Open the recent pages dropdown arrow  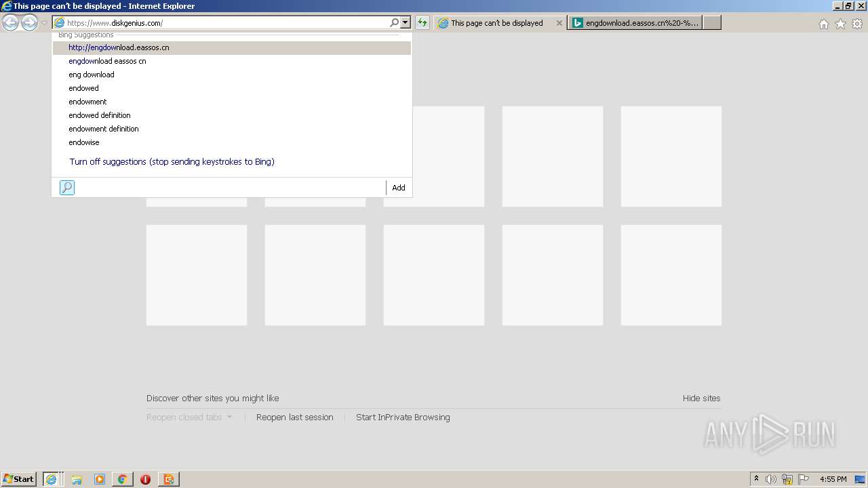[44, 23]
